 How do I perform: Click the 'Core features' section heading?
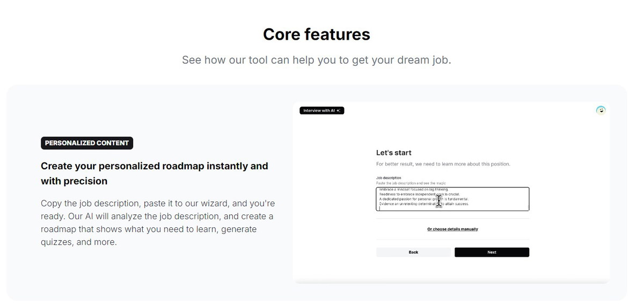click(317, 34)
